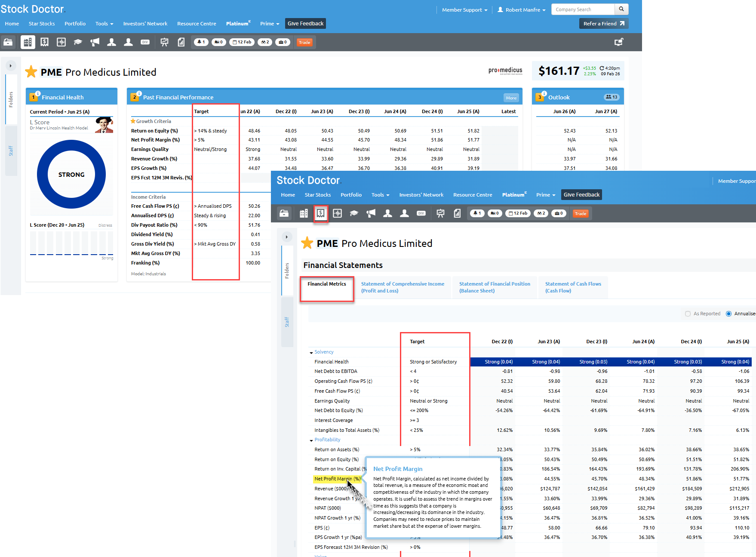
Task: Collapse the Solvency section
Action: (x=311, y=353)
